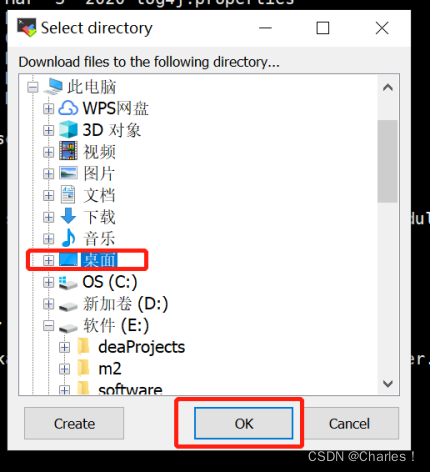Select the m2 folder
Viewport: 430px width, 472px height.
click(x=110, y=369)
